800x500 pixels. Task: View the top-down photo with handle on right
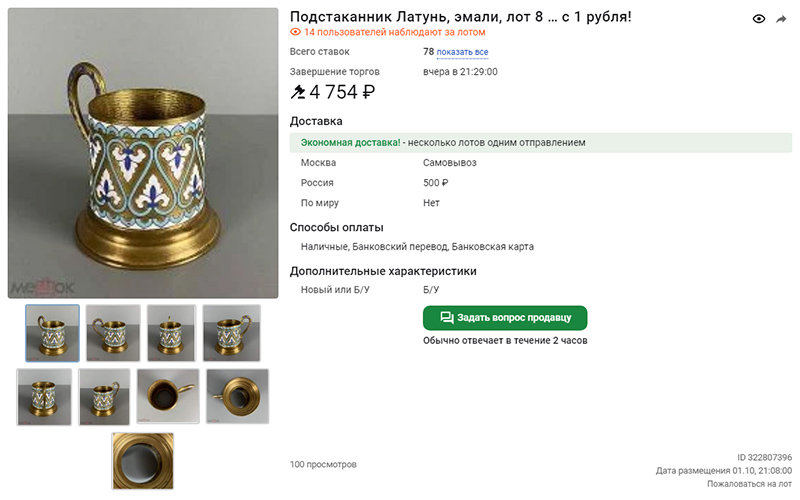click(x=168, y=396)
